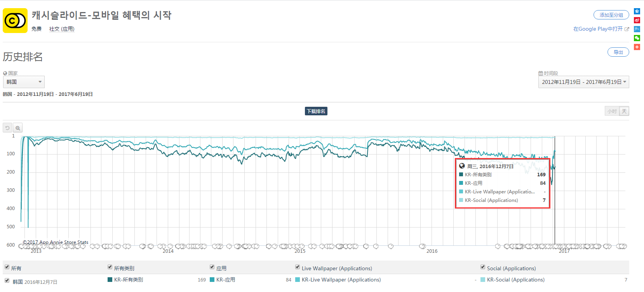Image resolution: width=644 pixels, height=292 pixels.
Task: Toggle the Social (Applications) checkbox
Action: pos(483,267)
